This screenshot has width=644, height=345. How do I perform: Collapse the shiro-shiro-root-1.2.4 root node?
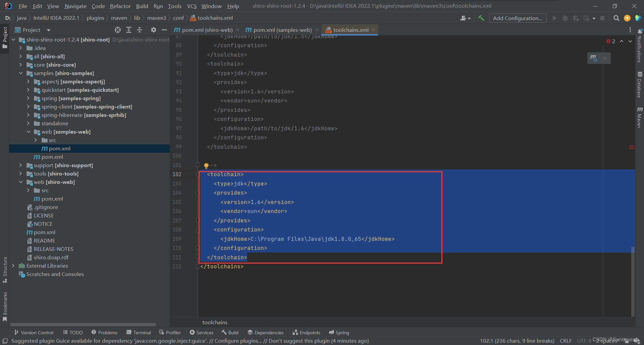point(13,40)
